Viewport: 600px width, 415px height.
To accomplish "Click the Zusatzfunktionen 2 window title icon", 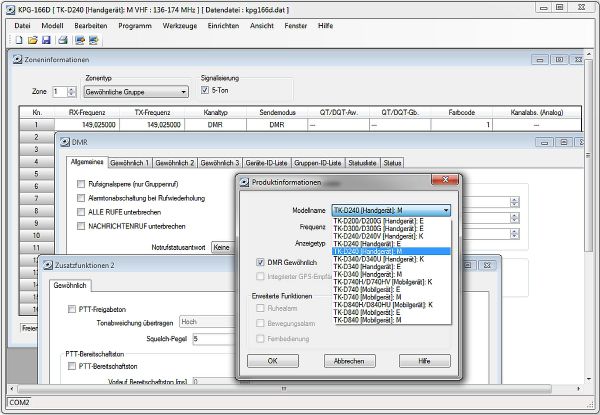I will pos(48,265).
